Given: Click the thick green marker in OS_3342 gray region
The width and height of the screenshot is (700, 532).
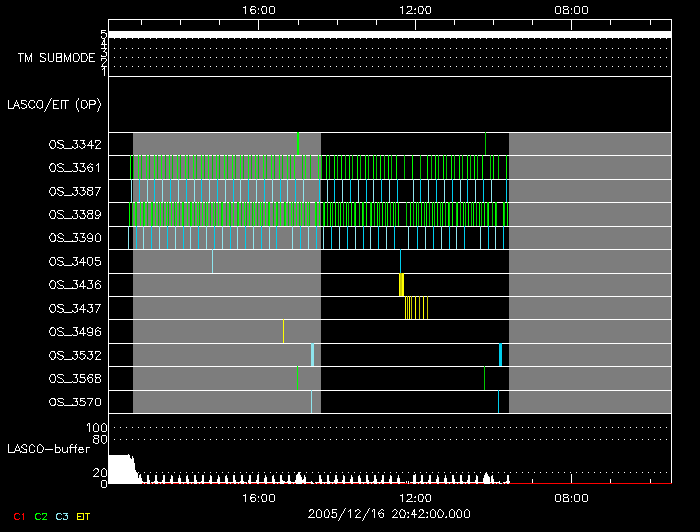Looking at the screenshot, I should click(298, 144).
